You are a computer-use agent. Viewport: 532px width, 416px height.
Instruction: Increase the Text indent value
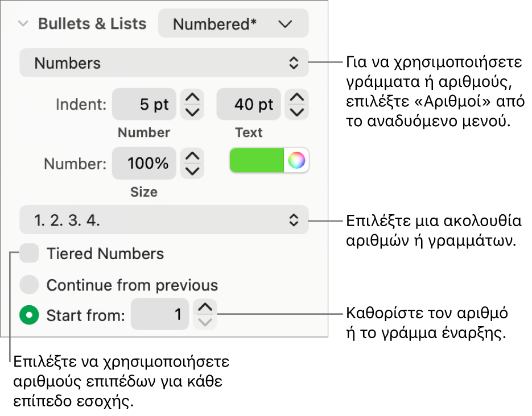297,97
